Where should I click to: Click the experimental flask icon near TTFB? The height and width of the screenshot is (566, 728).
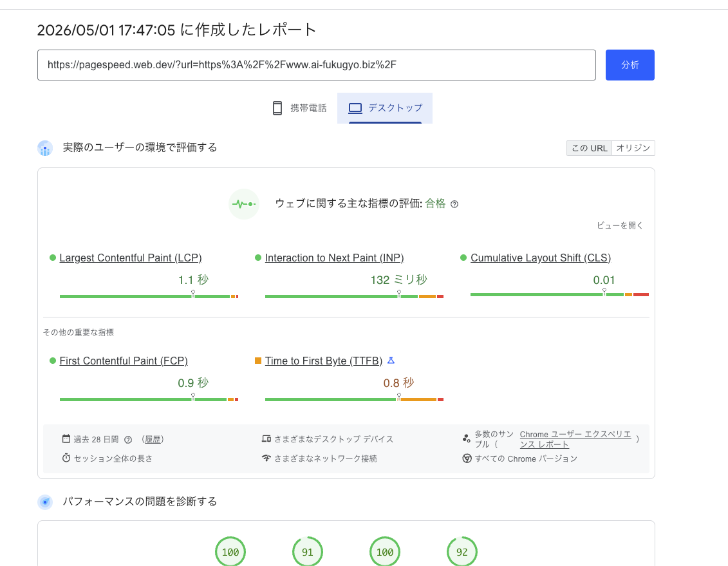391,361
